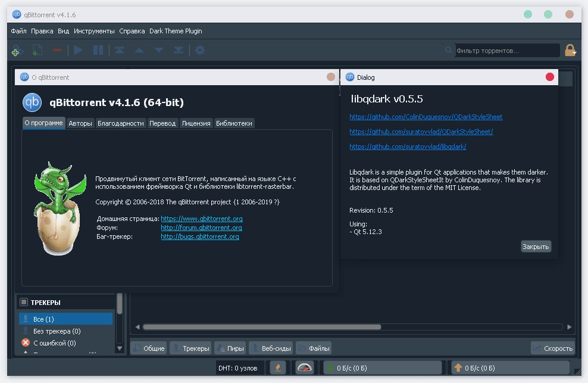This screenshot has height=383, width=588.
Task: Select "Без трекера (0)" filter
Action: 65,331
